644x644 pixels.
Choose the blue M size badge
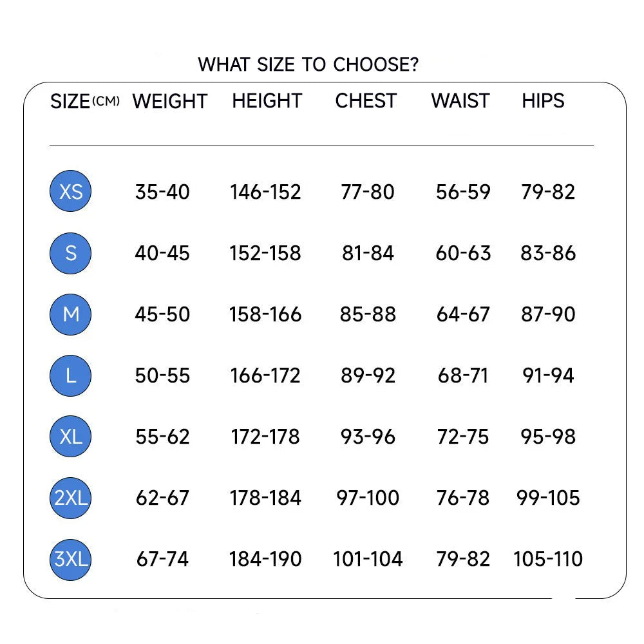point(71,314)
